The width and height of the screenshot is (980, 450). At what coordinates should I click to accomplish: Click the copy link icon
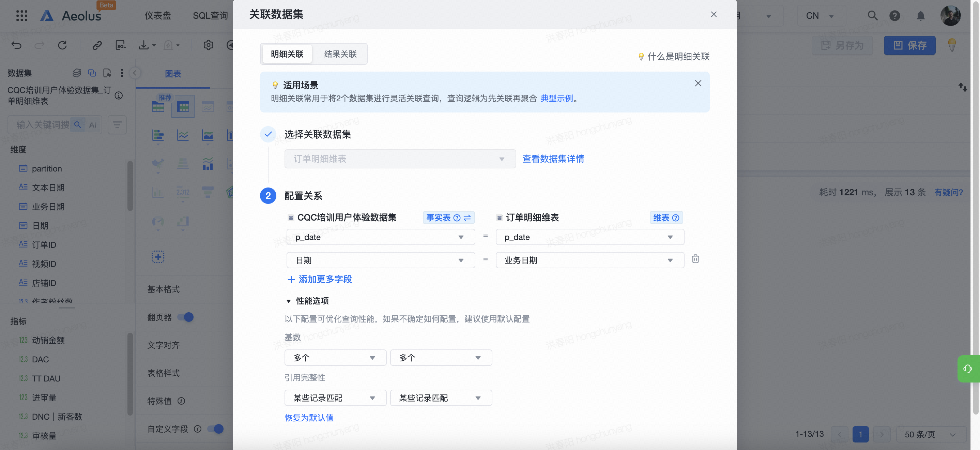pyautogui.click(x=97, y=45)
